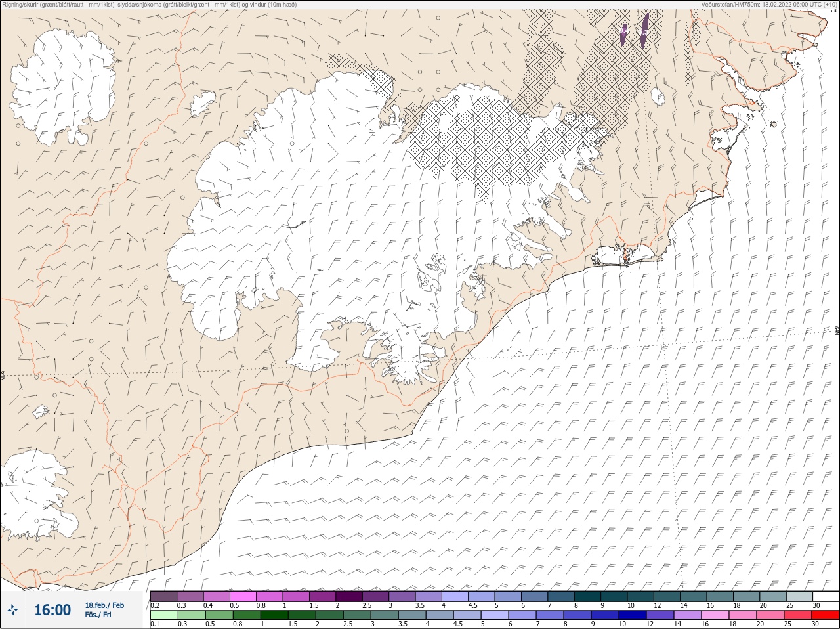840x629 pixels.
Task: Click the 16:00 forecast time label
Action: [52, 610]
